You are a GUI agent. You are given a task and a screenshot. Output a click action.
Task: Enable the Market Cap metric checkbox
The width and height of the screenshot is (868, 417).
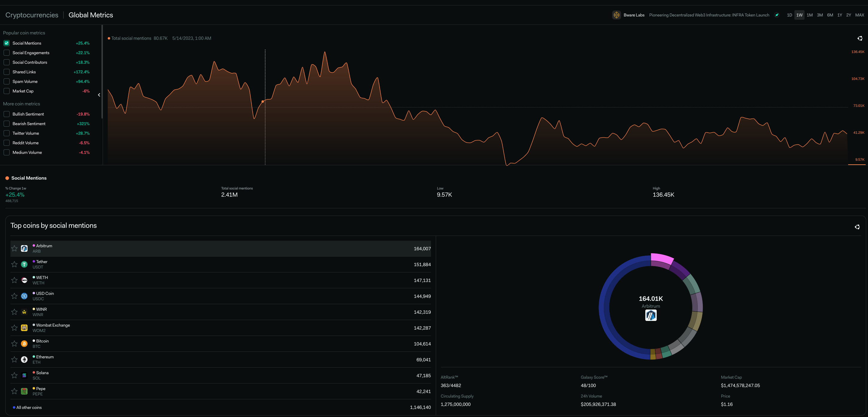[7, 91]
